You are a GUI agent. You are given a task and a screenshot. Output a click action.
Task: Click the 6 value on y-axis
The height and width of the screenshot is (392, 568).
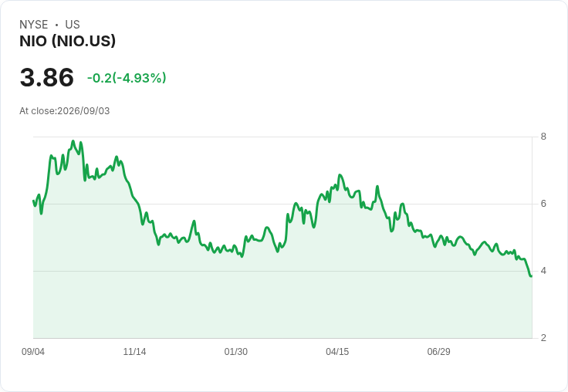tap(543, 204)
